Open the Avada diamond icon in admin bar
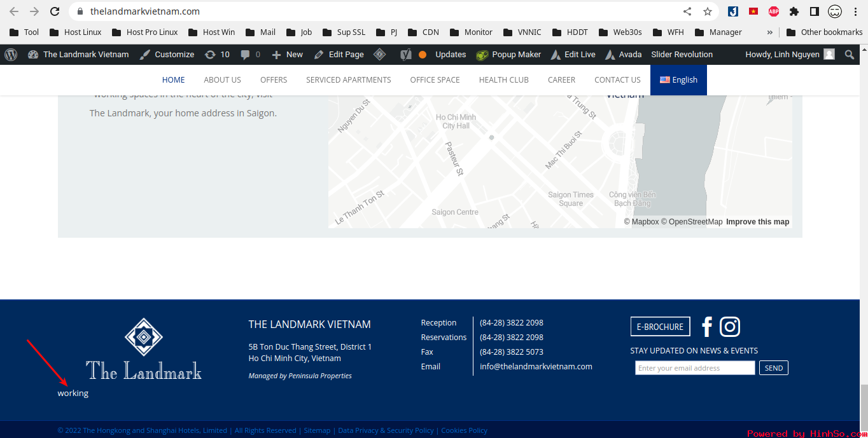This screenshot has height=438, width=868. [x=379, y=55]
